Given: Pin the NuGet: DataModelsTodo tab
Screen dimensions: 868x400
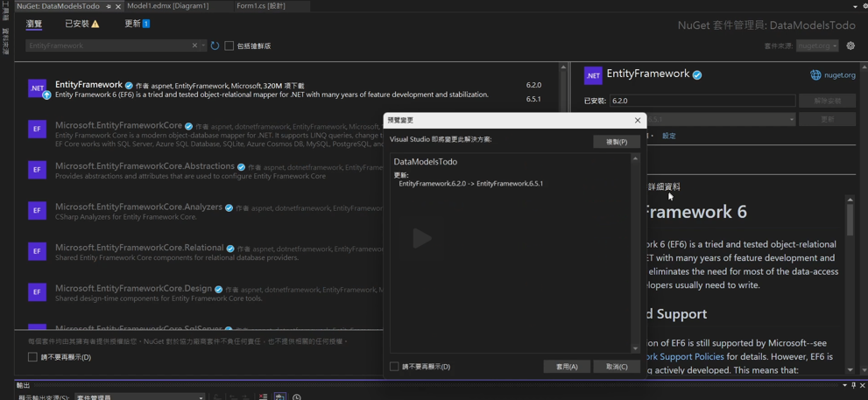Looking at the screenshot, I should pyautogui.click(x=109, y=6).
